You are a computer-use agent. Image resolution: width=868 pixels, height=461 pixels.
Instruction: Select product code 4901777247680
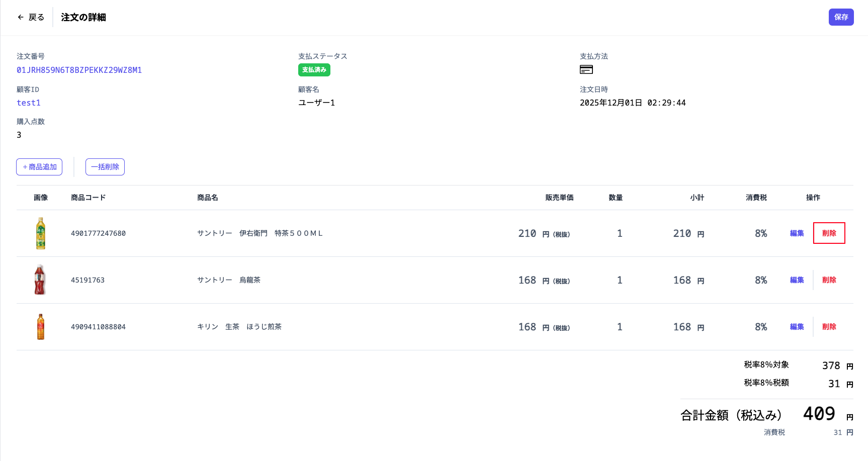pos(99,233)
